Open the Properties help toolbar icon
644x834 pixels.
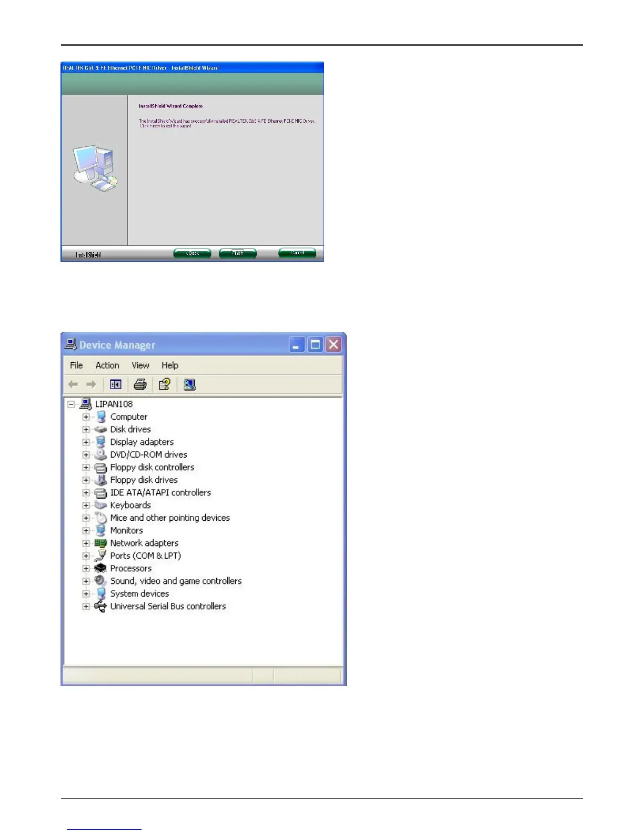click(165, 384)
